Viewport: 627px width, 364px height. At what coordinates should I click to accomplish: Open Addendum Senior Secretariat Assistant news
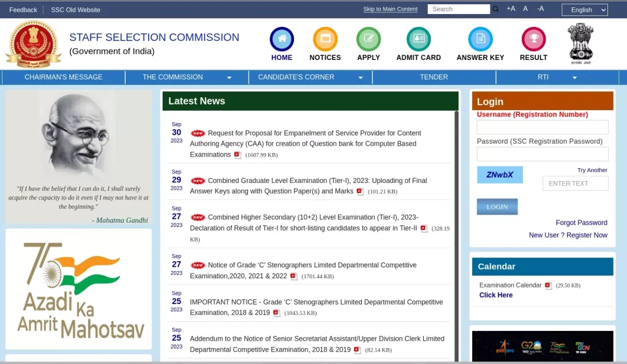pyautogui.click(x=317, y=344)
